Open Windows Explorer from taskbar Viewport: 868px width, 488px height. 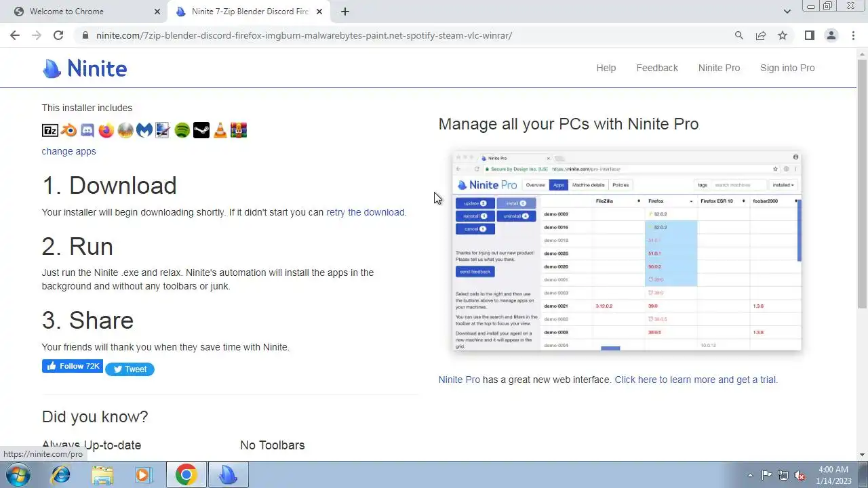(102, 474)
